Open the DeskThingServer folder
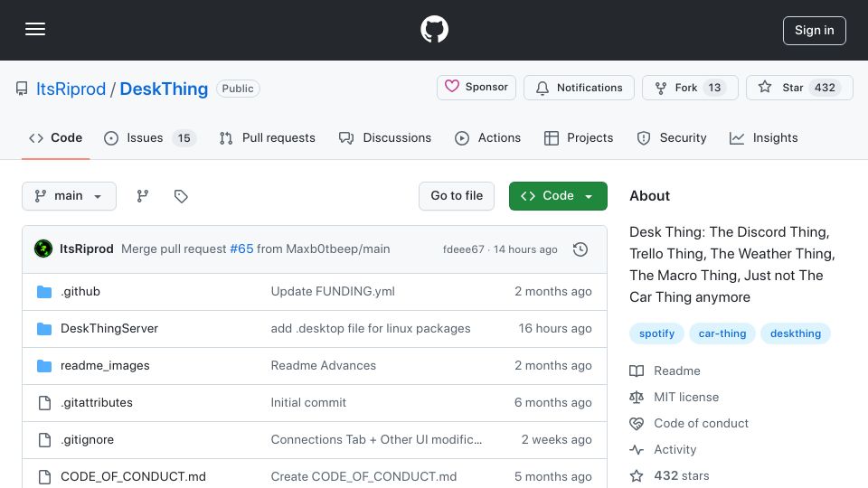This screenshot has width=868, height=488. pyautogui.click(x=109, y=329)
